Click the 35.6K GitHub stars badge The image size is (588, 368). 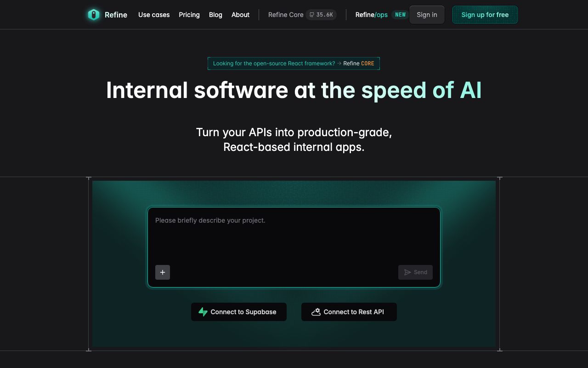point(321,15)
